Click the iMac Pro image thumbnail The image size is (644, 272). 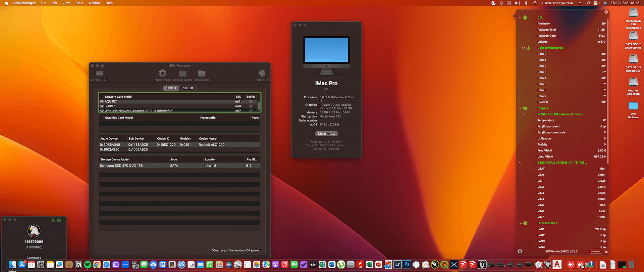326,55
